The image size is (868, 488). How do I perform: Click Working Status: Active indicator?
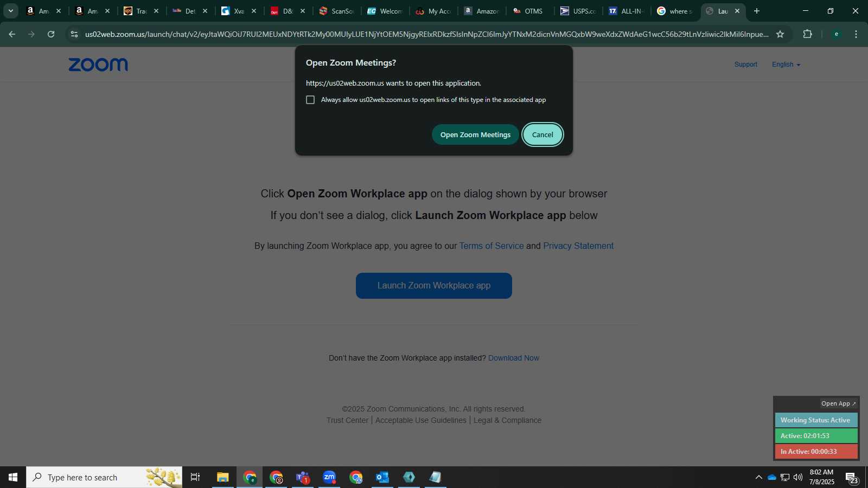click(816, 420)
